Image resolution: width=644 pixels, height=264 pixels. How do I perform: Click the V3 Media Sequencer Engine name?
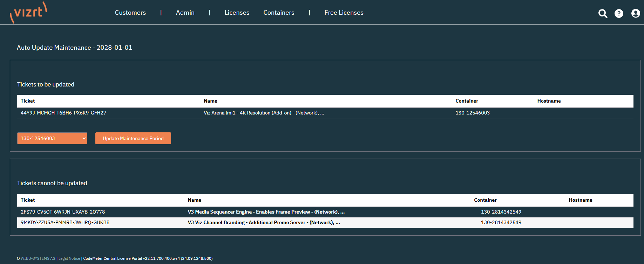[x=266, y=212]
